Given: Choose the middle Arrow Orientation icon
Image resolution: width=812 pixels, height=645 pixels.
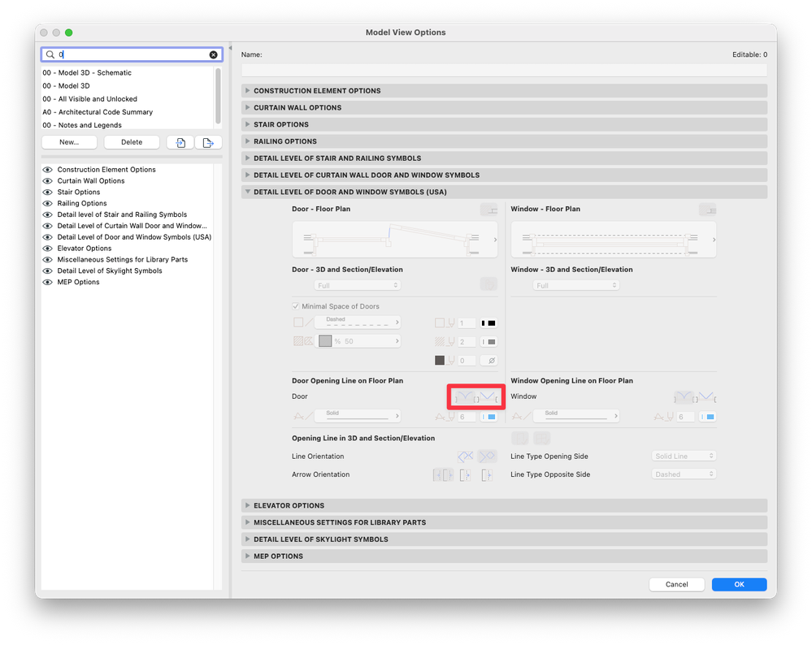Looking at the screenshot, I should click(x=465, y=474).
